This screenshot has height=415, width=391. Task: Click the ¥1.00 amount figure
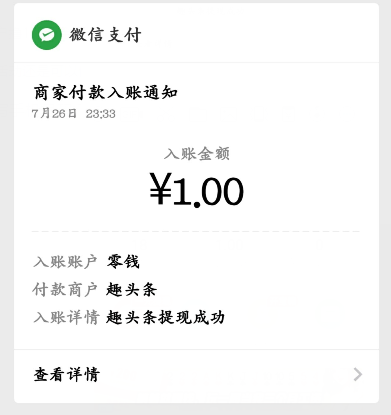point(196,190)
